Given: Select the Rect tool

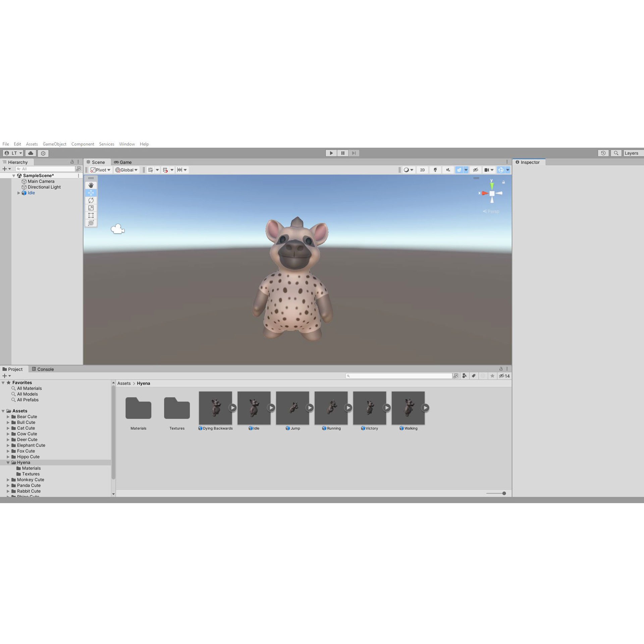Looking at the screenshot, I should 91,215.
